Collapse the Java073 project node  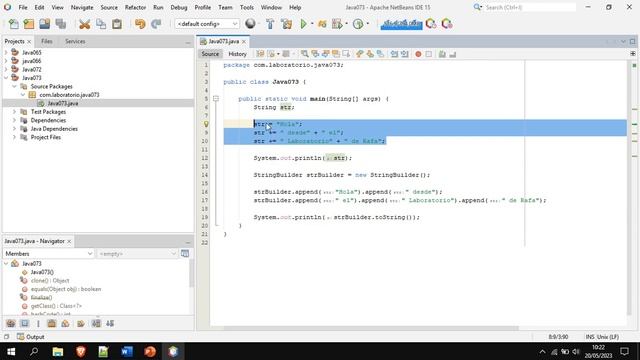coord(6,78)
